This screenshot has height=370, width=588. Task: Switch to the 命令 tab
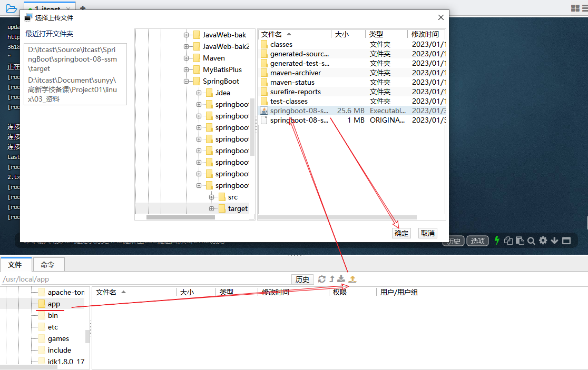click(x=47, y=265)
